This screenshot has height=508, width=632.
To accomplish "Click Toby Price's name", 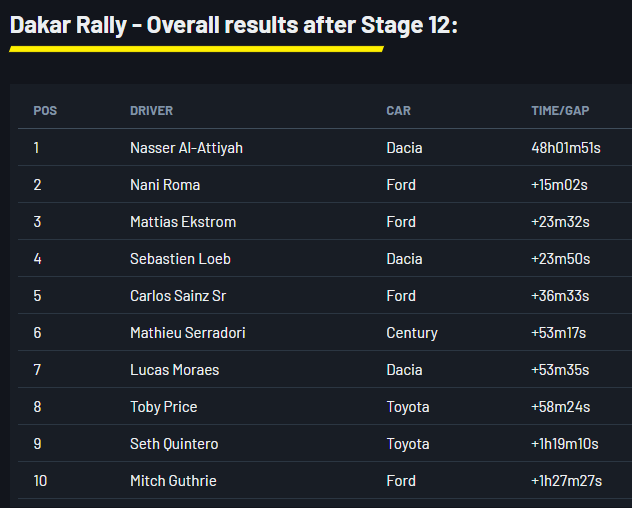I will pos(163,407).
